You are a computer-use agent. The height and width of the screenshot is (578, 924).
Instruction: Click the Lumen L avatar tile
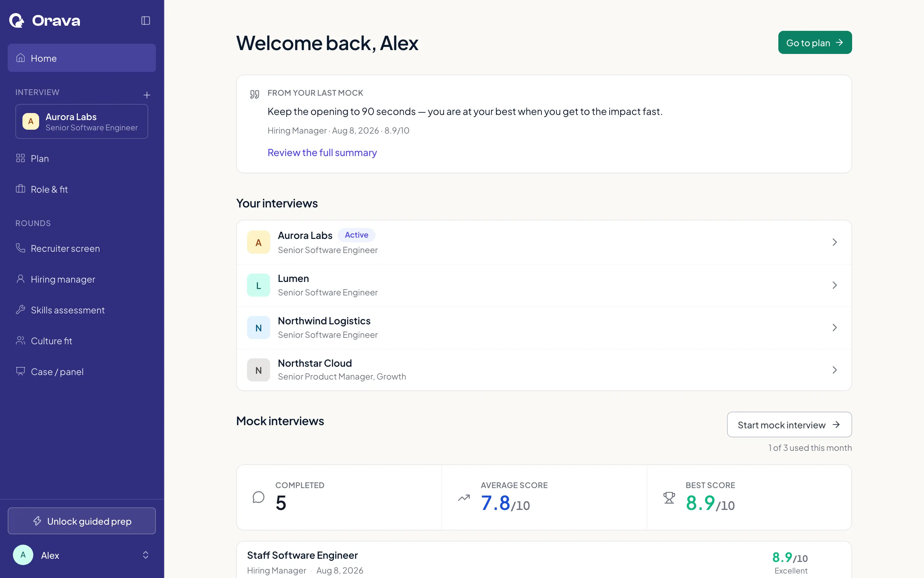click(259, 285)
